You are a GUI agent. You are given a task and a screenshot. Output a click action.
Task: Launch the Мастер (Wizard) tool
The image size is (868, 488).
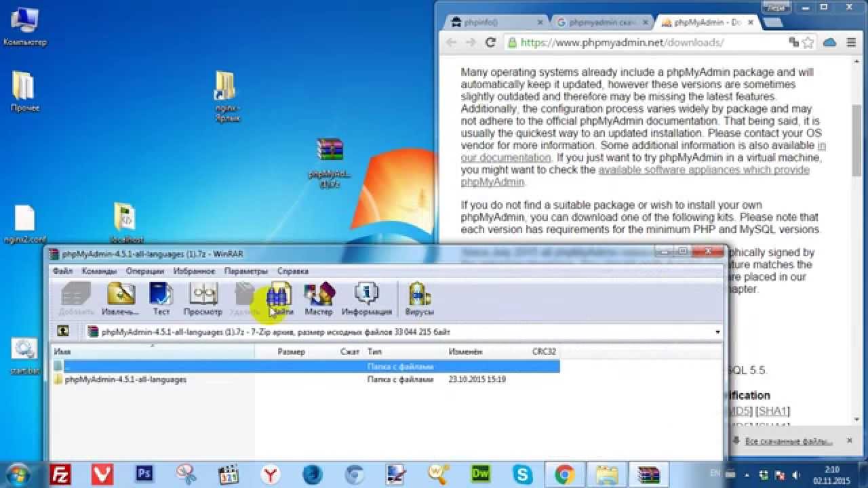[x=319, y=299]
